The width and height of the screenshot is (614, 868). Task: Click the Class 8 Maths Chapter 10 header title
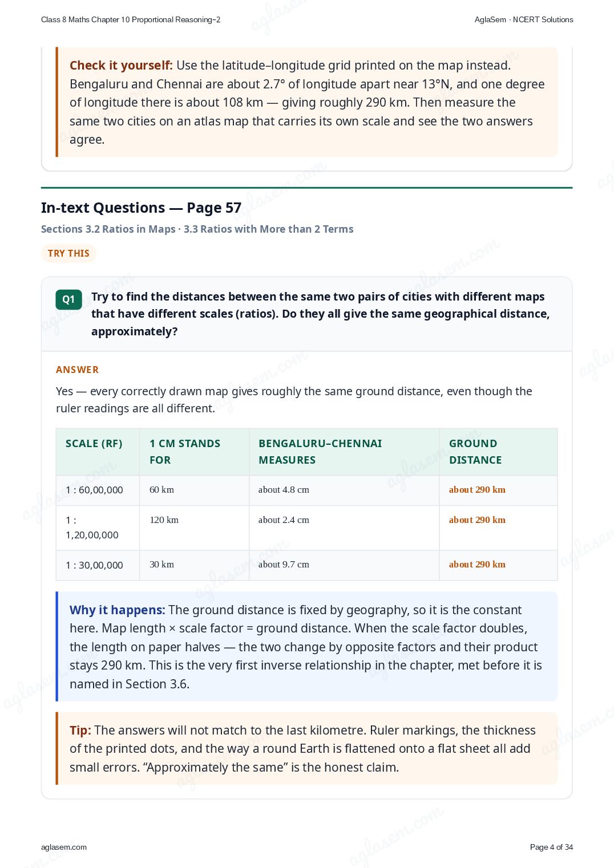(131, 19)
